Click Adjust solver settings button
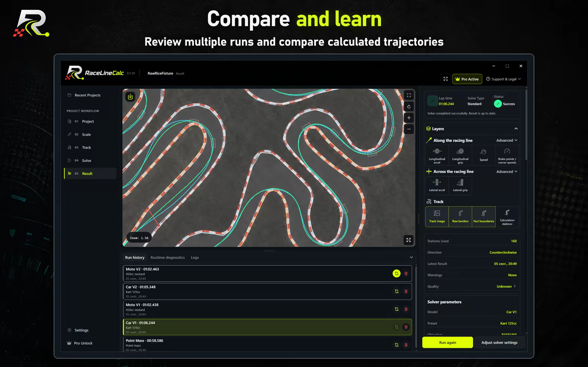This screenshot has height=367, width=588. click(499, 343)
